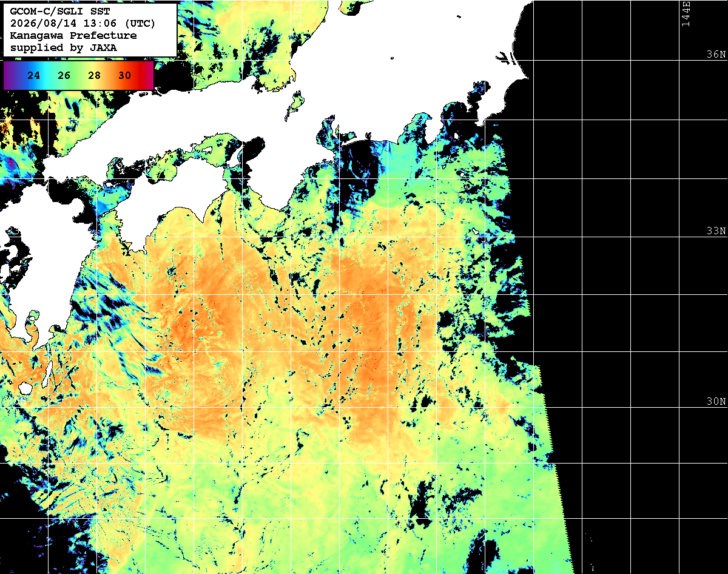Click the small white island near 30N at left
This screenshot has height=574, width=728.
click(x=25, y=388)
